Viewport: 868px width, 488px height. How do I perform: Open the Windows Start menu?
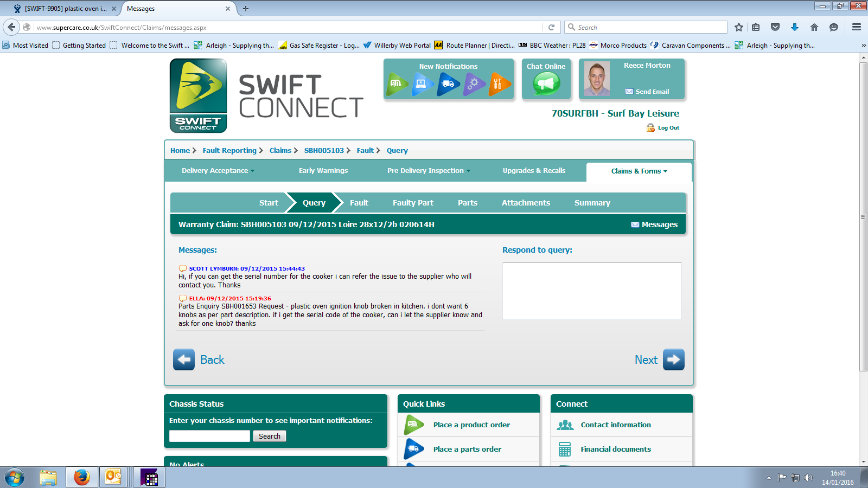(14, 478)
